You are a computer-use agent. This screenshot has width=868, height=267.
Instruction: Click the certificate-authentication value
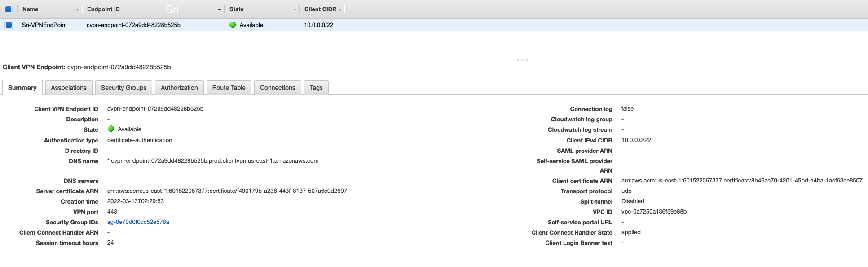point(140,140)
